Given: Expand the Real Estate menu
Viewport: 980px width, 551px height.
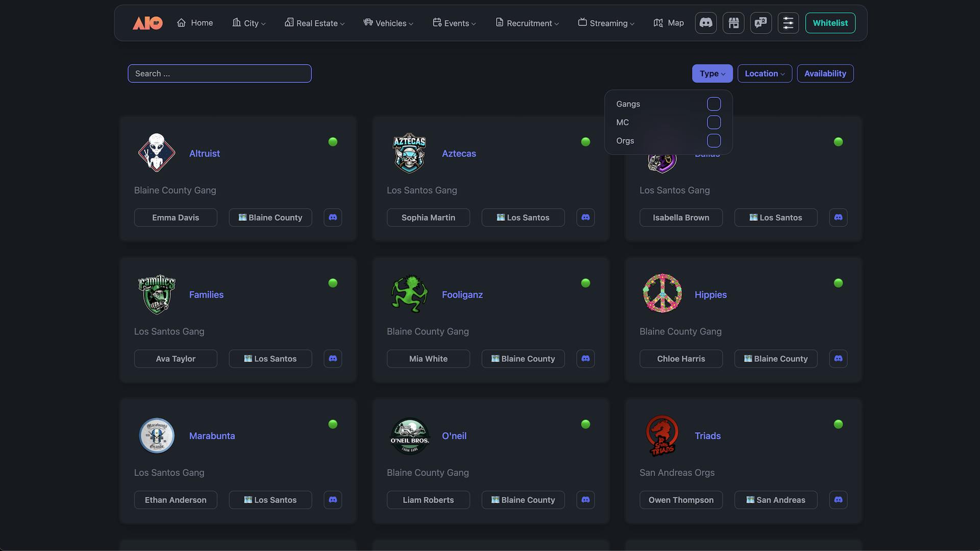Looking at the screenshot, I should coord(315,23).
